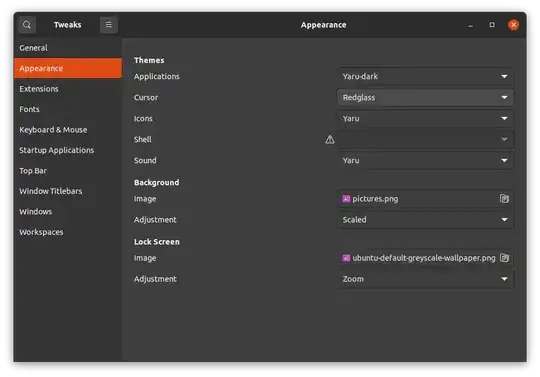Open Lock Screen Adjustment dropdown set to Zoom
This screenshot has height=377, width=540.
pyautogui.click(x=425, y=279)
